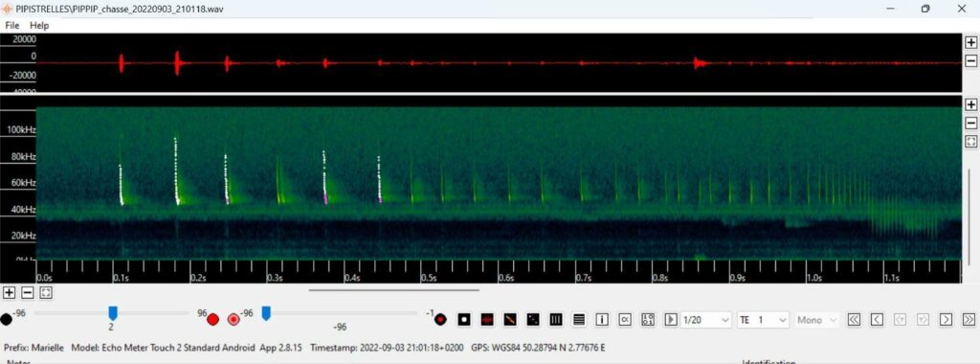Image resolution: width=980 pixels, height=364 pixels.
Task: Select the diagonal orange line view icon
Action: click(x=510, y=320)
